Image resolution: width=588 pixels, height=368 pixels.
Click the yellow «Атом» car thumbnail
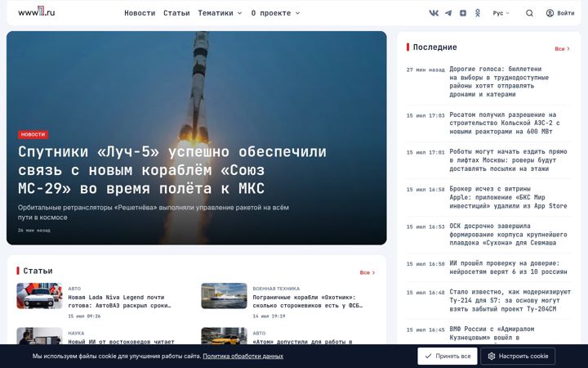(224, 336)
